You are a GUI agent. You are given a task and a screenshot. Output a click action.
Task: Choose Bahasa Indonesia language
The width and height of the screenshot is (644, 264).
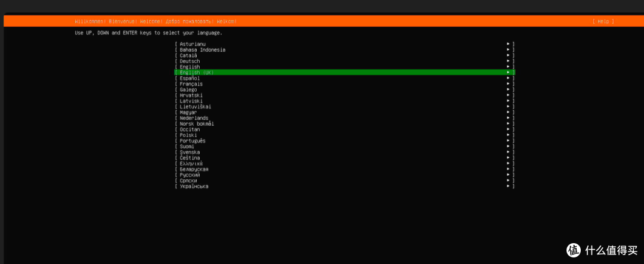[345, 49]
